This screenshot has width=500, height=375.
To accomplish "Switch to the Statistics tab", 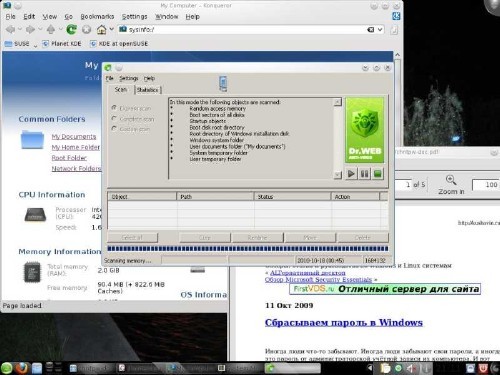I will tap(148, 90).
